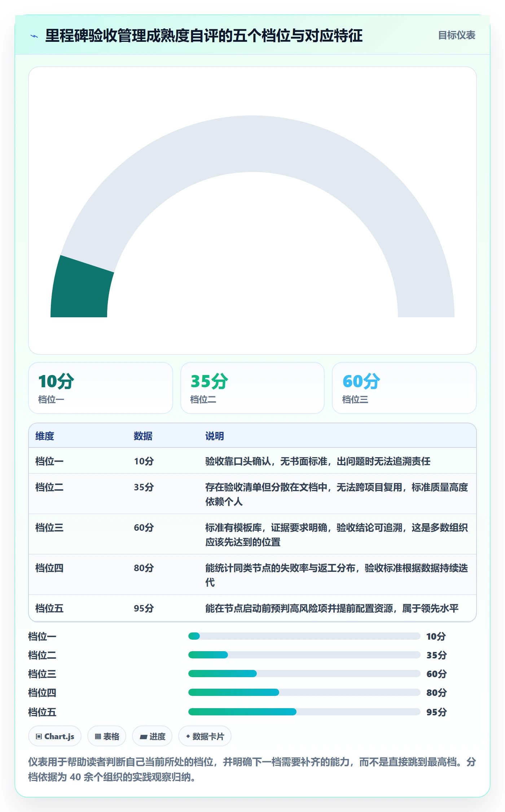The height and width of the screenshot is (812, 505).
Task: Click the 35分 value in the table
Action: click(x=144, y=487)
